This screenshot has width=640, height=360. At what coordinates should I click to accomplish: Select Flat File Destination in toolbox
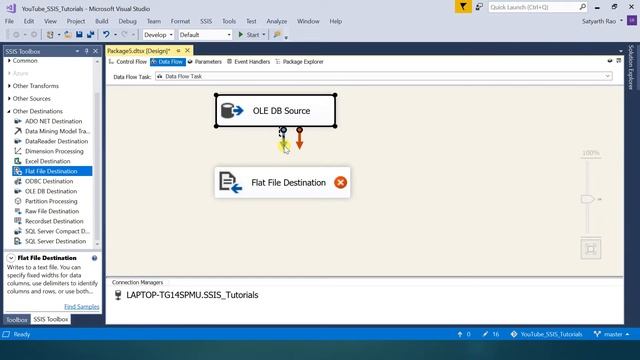pos(52,171)
